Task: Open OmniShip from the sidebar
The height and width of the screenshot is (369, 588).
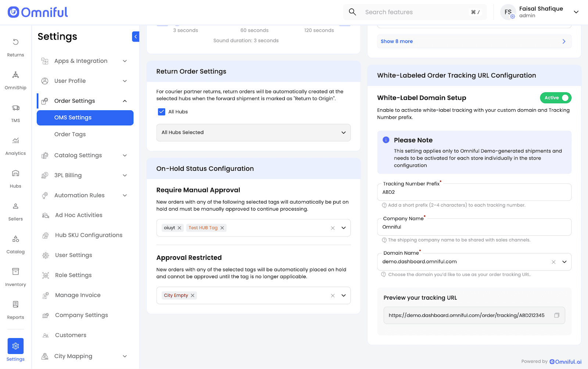Action: [x=15, y=80]
